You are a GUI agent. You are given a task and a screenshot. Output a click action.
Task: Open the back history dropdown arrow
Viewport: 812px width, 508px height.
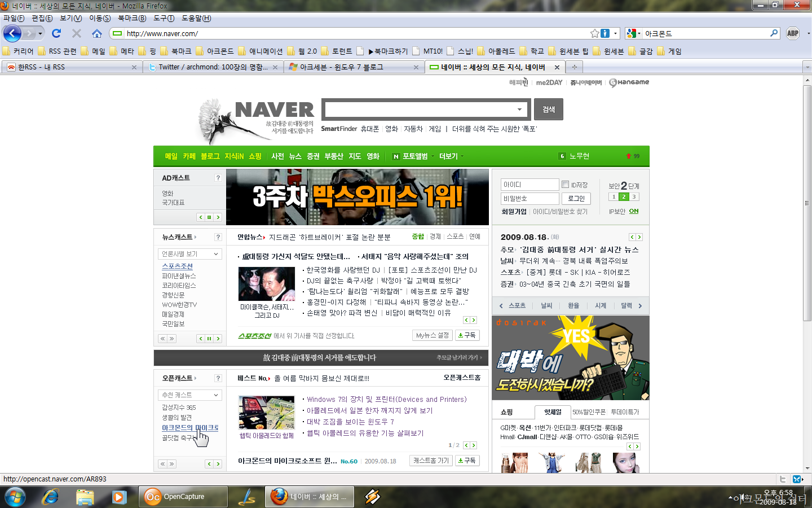coord(40,33)
